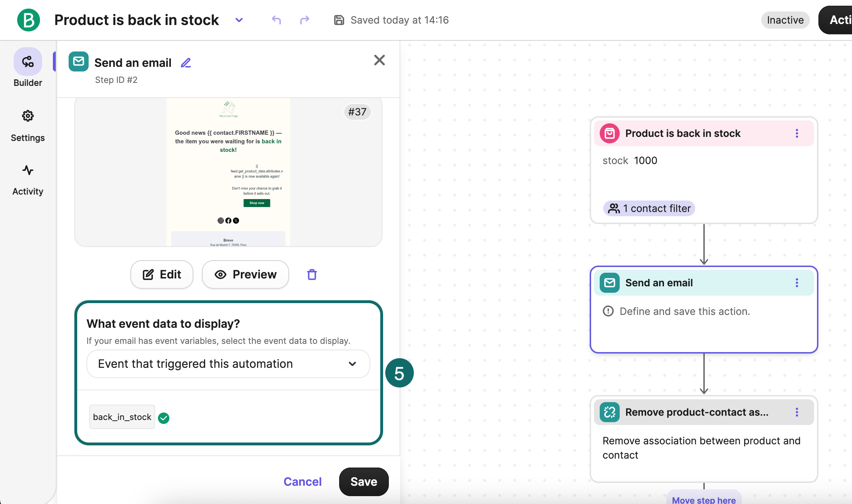852x504 pixels.
Task: Click the undo arrow icon
Action: [x=276, y=20]
